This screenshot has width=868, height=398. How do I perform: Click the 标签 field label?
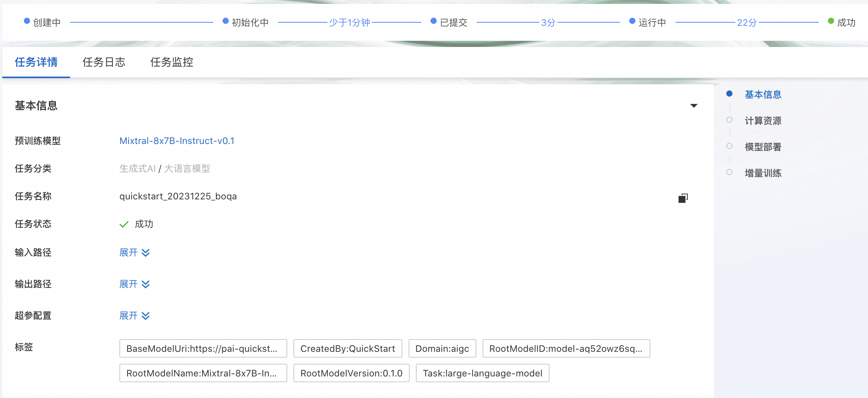(x=24, y=347)
